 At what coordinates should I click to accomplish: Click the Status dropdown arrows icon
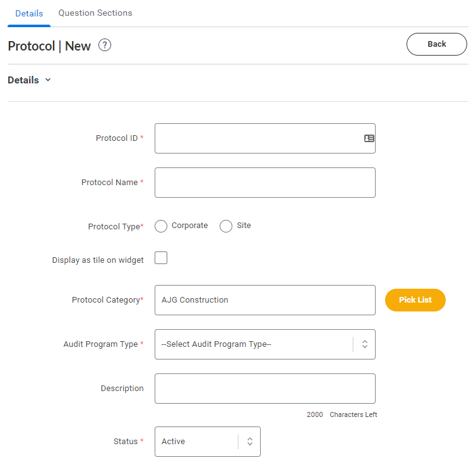tap(250, 442)
